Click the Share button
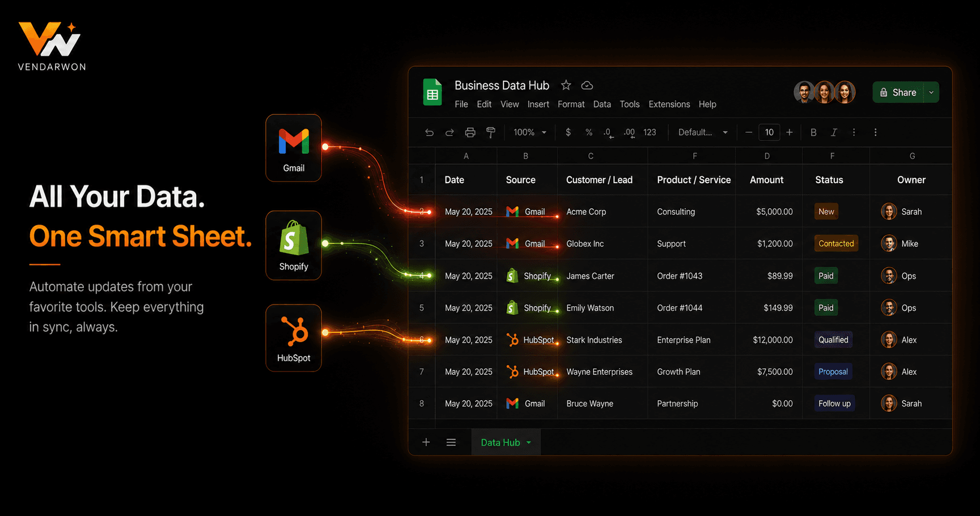The height and width of the screenshot is (516, 980). pyautogui.click(x=898, y=92)
